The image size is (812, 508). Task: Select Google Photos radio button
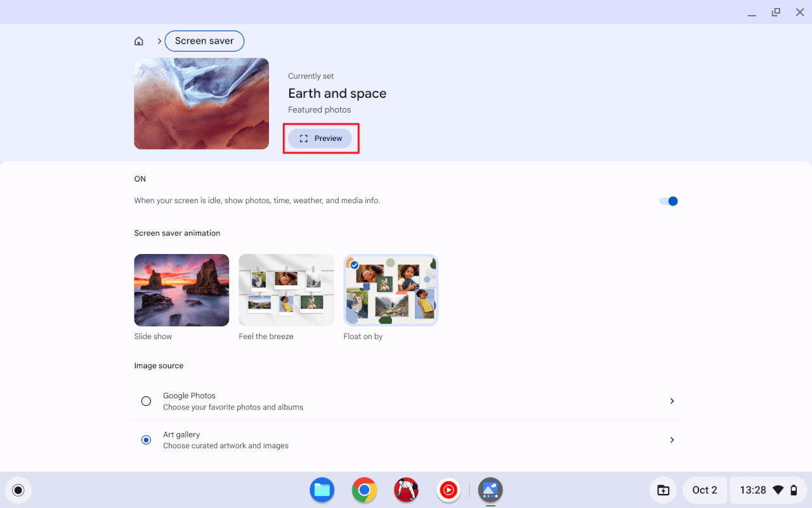(146, 401)
